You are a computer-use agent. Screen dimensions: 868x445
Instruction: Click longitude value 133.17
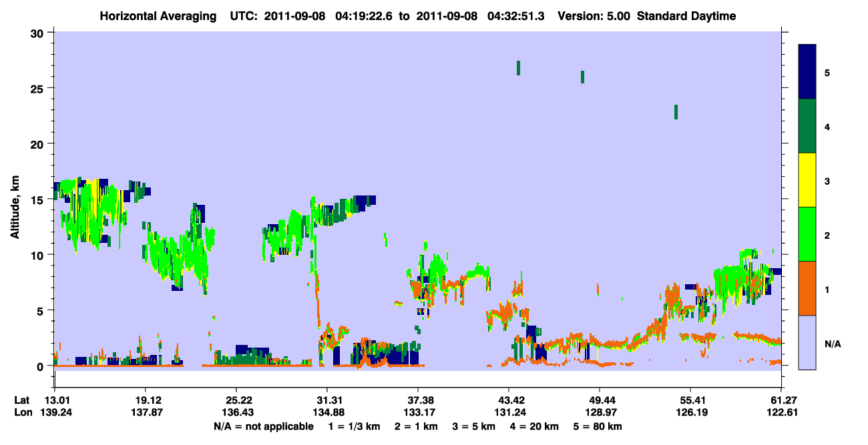[418, 412]
